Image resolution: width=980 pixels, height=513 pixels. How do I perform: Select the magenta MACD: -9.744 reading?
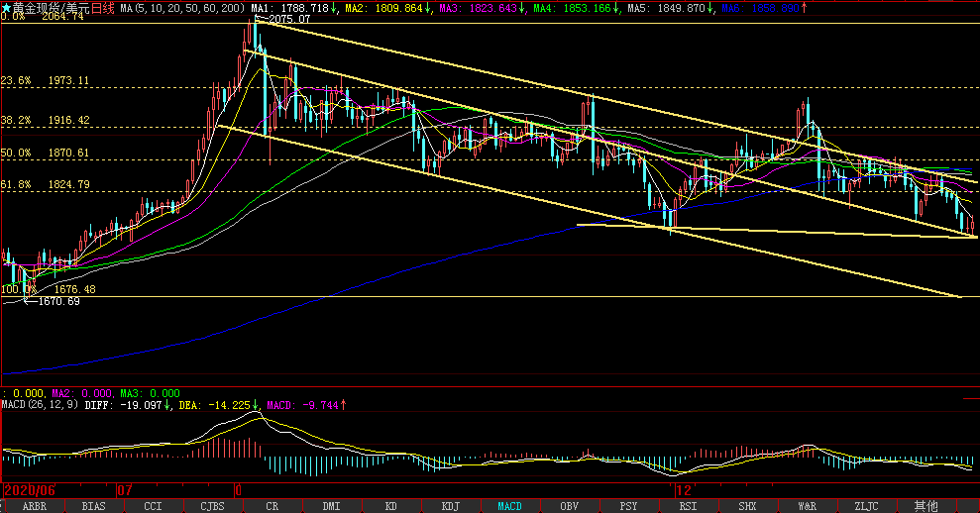[306, 405]
